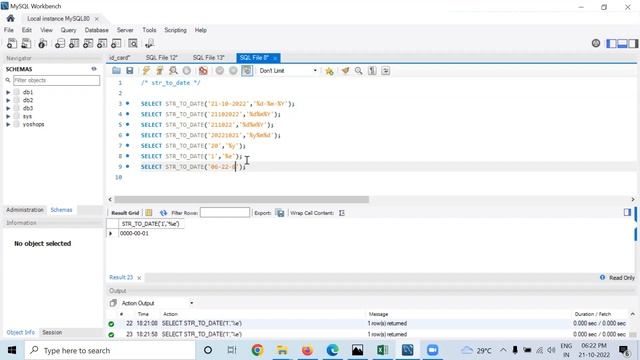640x360 pixels.
Task: Expand the db2 schema
Action: 8,100
